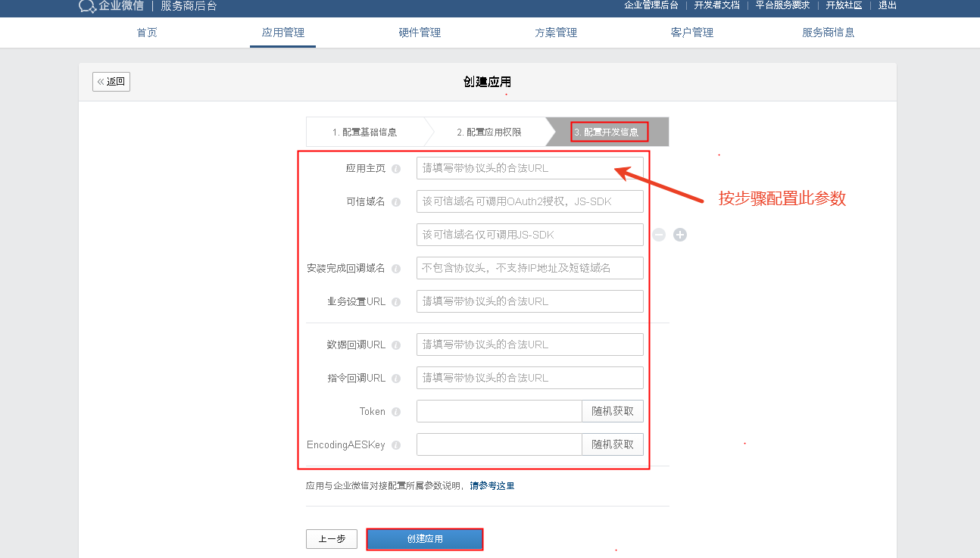The width and height of the screenshot is (980, 558).
Task: Click info icon beside 安装完成回调域名
Action: 396,269
